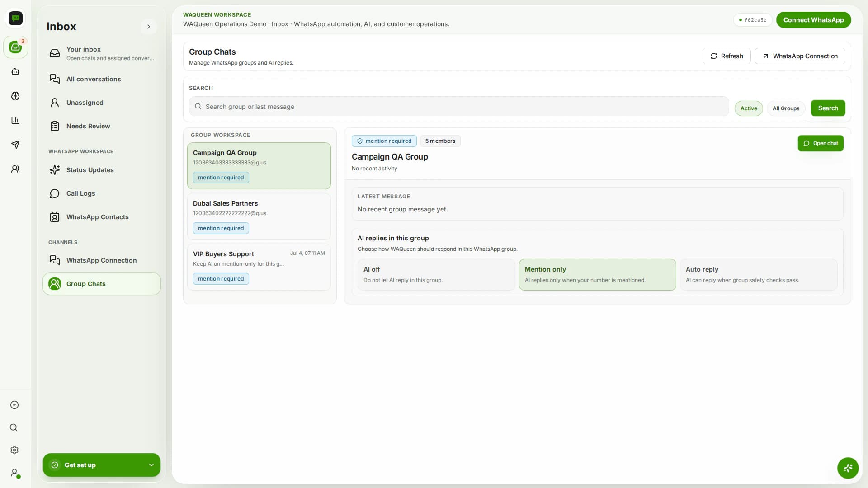Open the WAQueen logo home icon
This screenshot has width=868, height=488.
click(16, 18)
